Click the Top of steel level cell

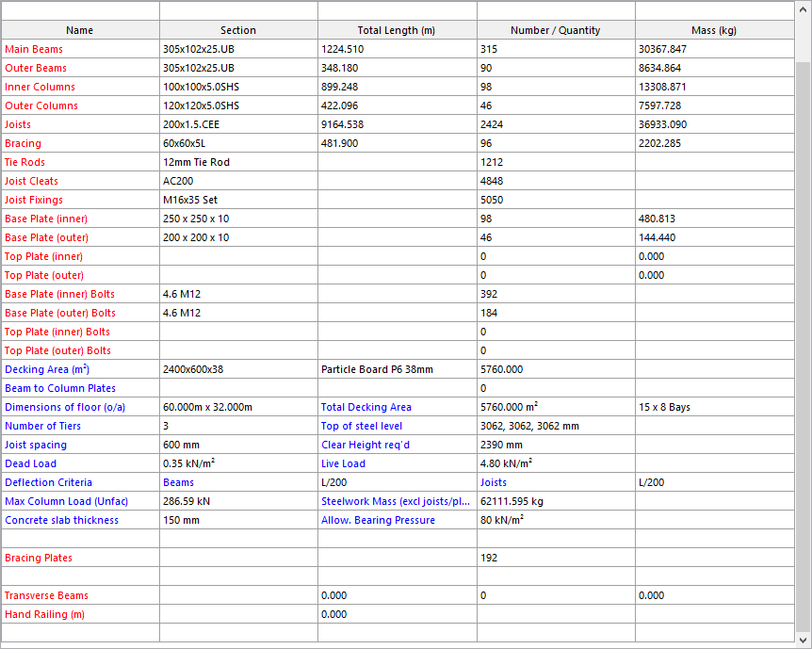[x=398, y=426]
